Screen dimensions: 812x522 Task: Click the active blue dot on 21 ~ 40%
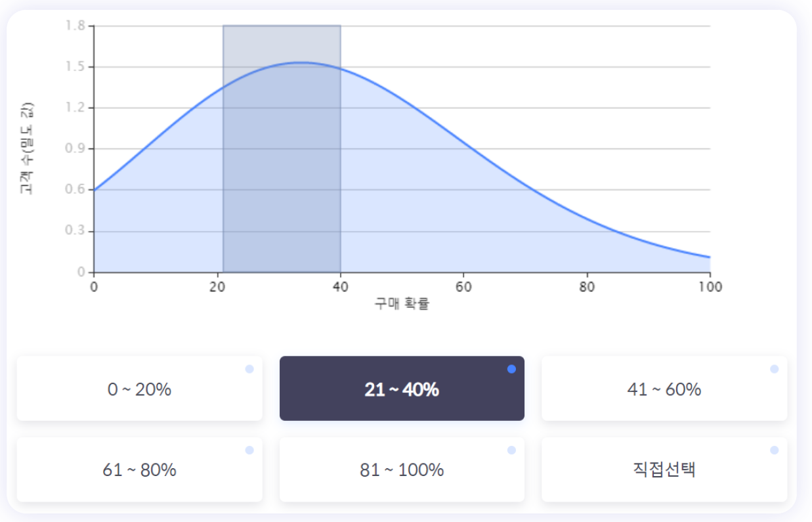click(x=512, y=369)
